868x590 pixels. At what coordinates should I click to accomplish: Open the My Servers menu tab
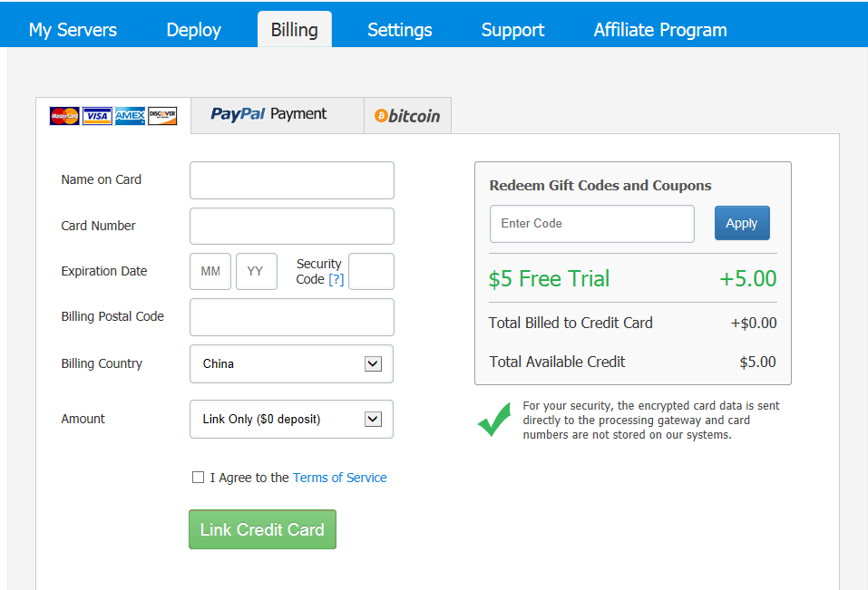[x=73, y=30]
